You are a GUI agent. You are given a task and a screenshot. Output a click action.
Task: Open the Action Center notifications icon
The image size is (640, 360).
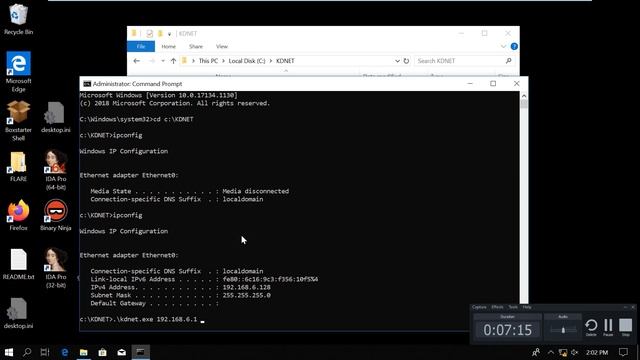coord(624,352)
